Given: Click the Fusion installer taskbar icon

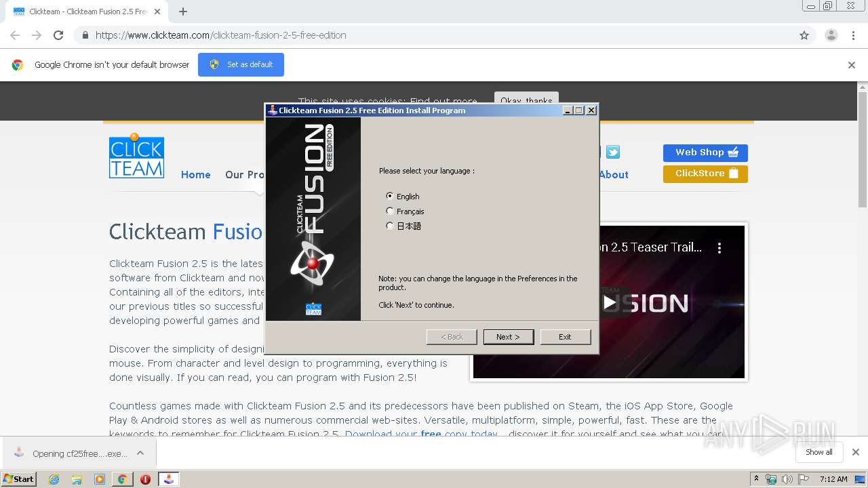Looking at the screenshot, I should pyautogui.click(x=168, y=479).
